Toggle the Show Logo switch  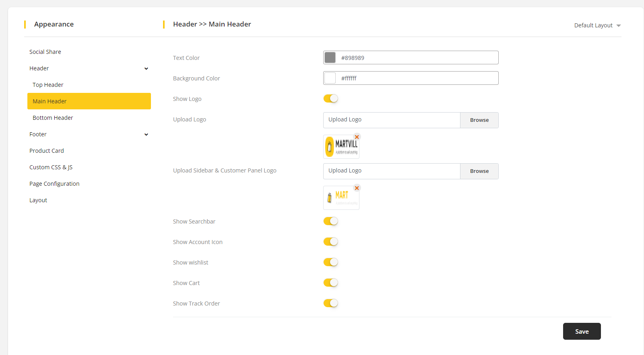coord(330,98)
